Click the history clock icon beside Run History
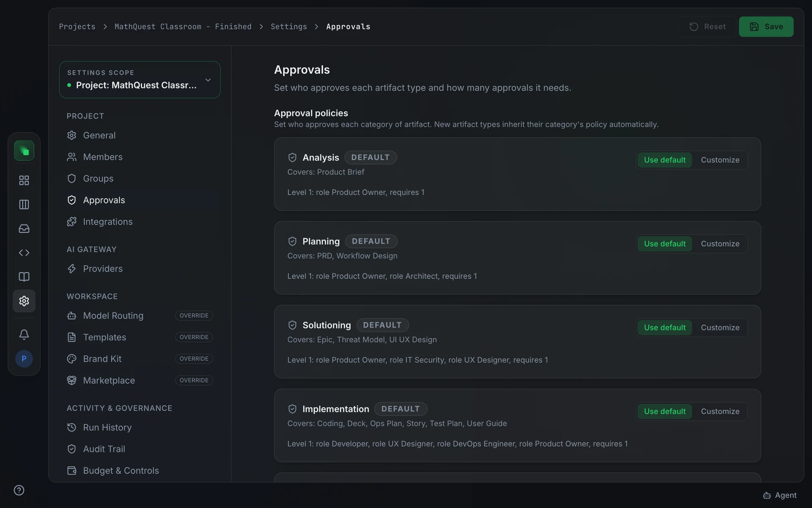The image size is (812, 508). pyautogui.click(x=72, y=427)
